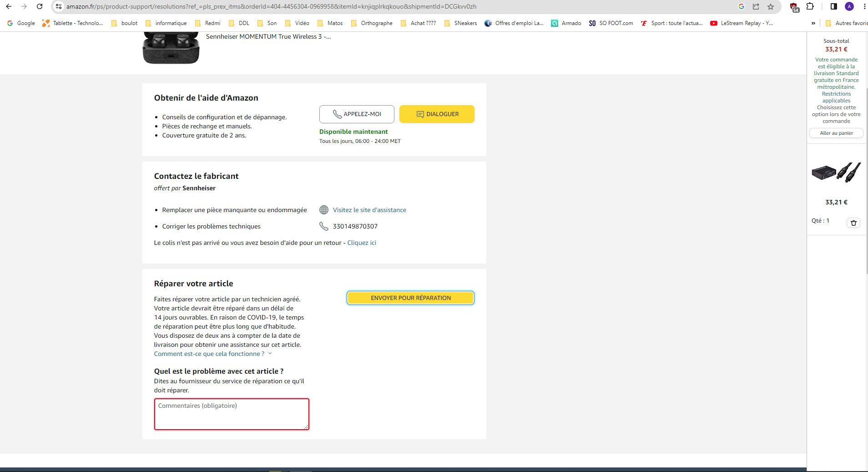The height and width of the screenshot is (472, 868).
Task: Click the phone icon next to 330149870307
Action: (x=324, y=226)
